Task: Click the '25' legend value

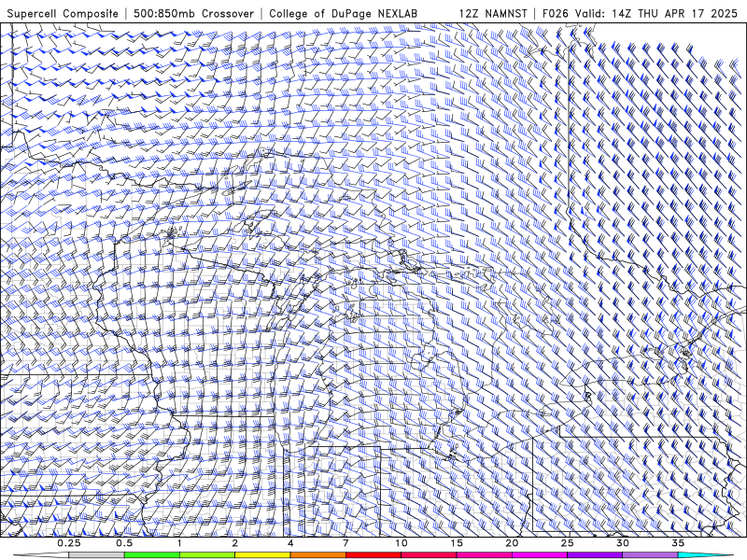Action: [x=568, y=543]
